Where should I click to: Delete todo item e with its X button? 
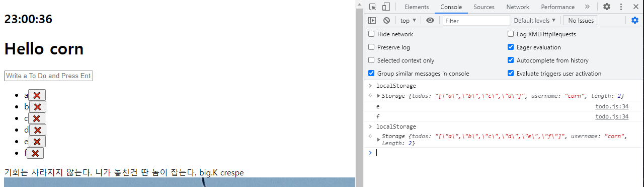37,142
